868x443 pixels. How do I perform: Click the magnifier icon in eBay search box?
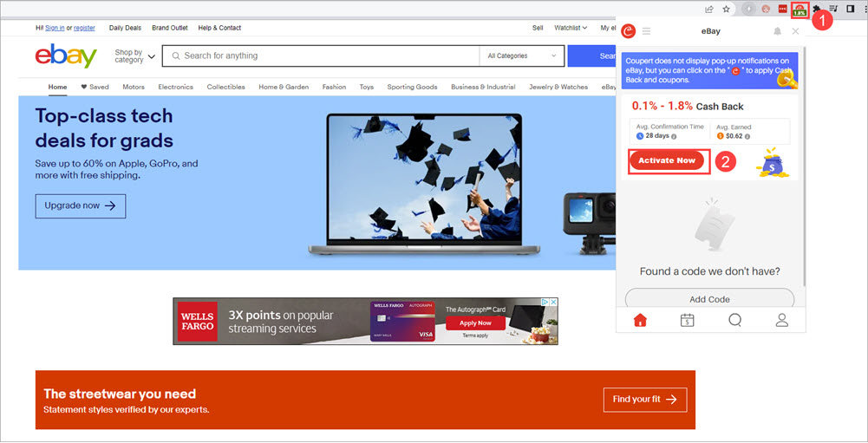coord(176,56)
